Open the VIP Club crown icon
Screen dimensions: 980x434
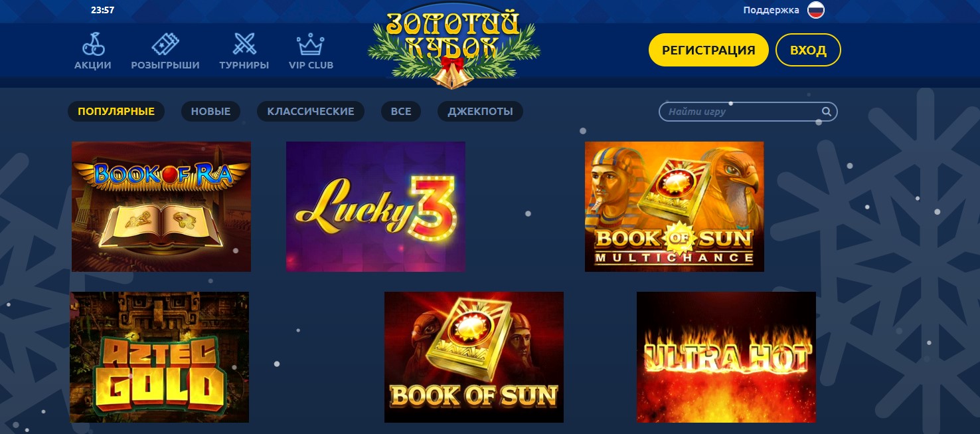click(311, 45)
